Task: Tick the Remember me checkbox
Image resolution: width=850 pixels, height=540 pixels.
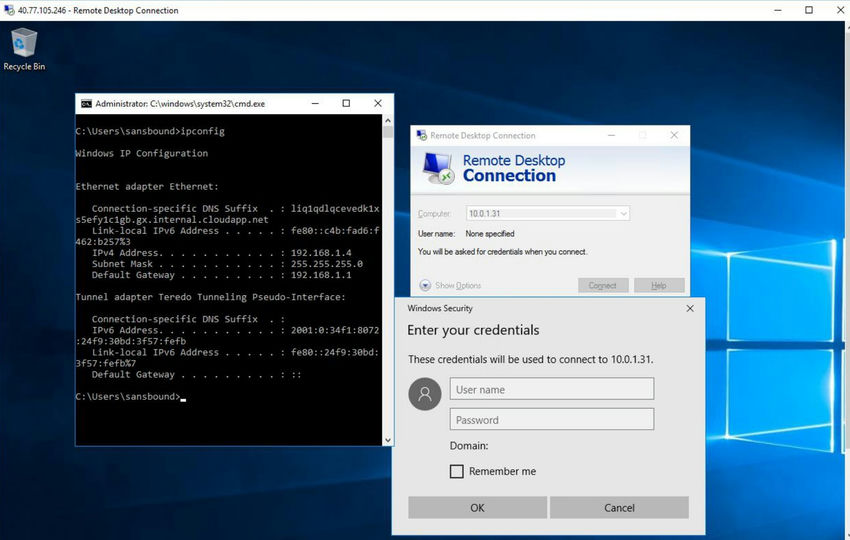Action: pos(456,471)
